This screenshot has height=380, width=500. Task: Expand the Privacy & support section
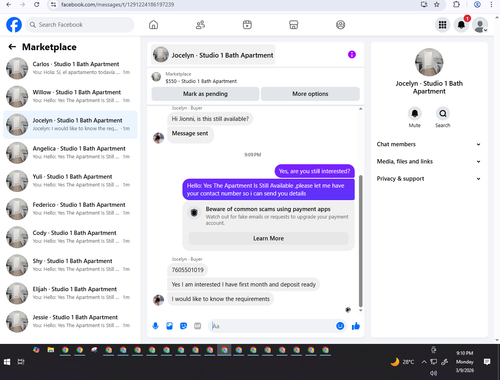(x=429, y=179)
